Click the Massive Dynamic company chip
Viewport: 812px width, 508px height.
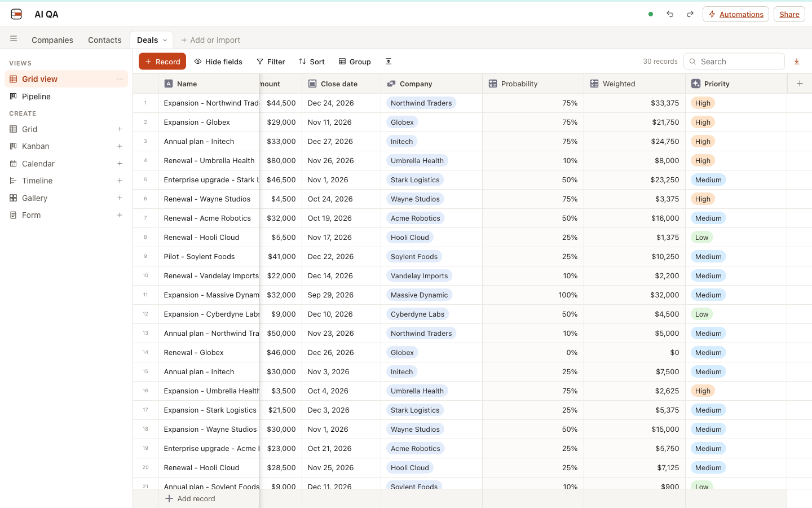click(x=420, y=295)
